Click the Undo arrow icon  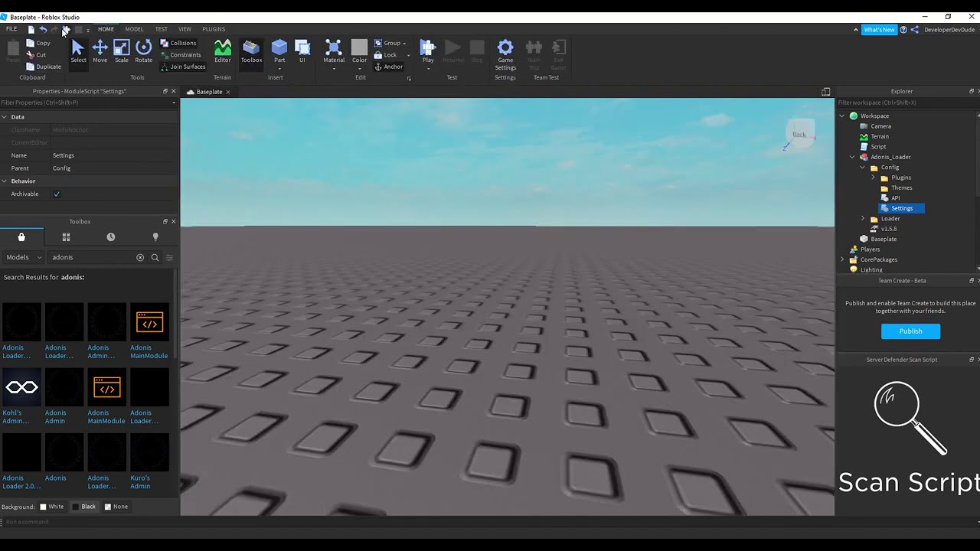(x=43, y=29)
